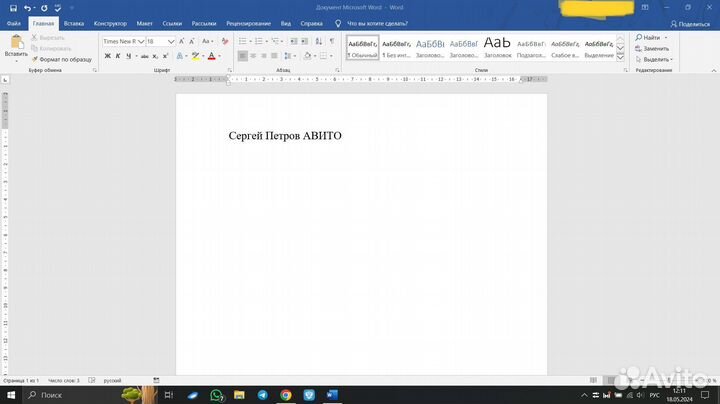Open change case Aa dropdown

(208, 41)
